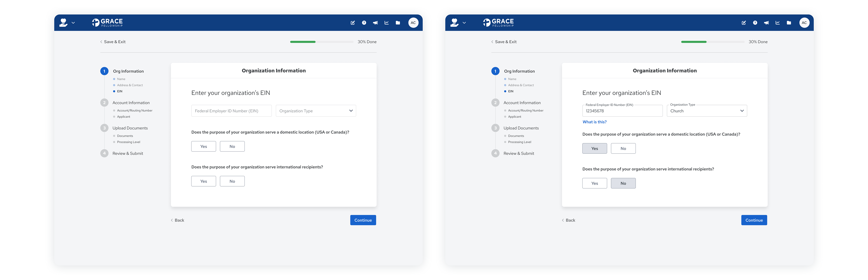Screen dimensions: 868x280
Task: Click folder icon in the header above the filled-in form
Action: (x=789, y=23)
